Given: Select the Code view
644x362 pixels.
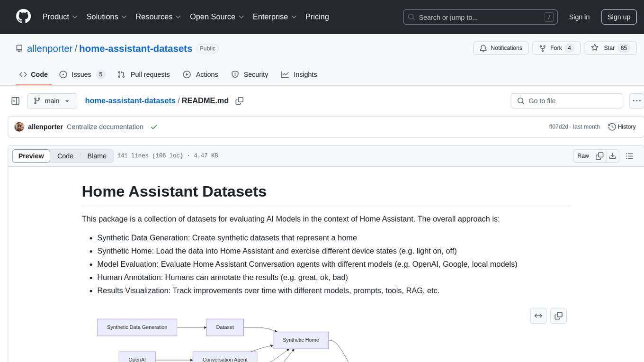Looking at the screenshot, I should 65,156.
